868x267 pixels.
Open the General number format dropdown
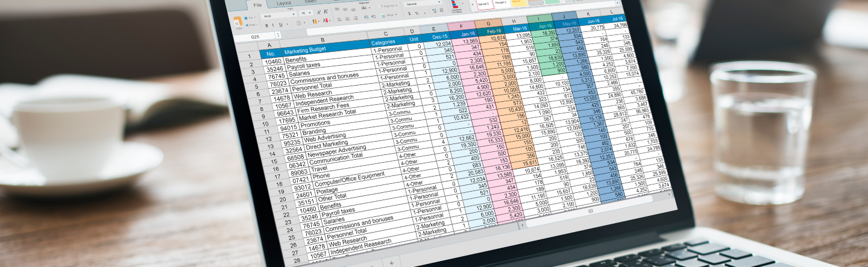click(423, 4)
